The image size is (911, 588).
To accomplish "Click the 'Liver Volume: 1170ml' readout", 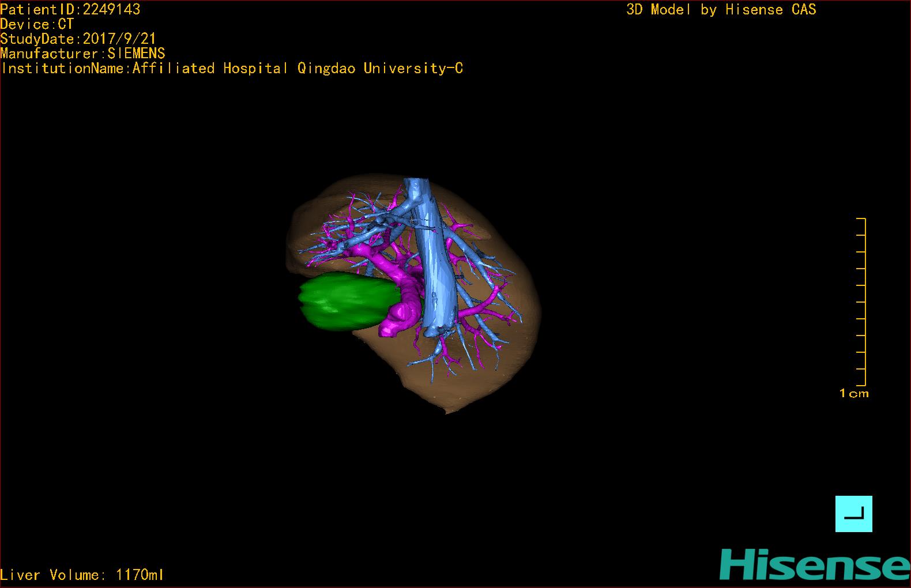I will (x=82, y=575).
